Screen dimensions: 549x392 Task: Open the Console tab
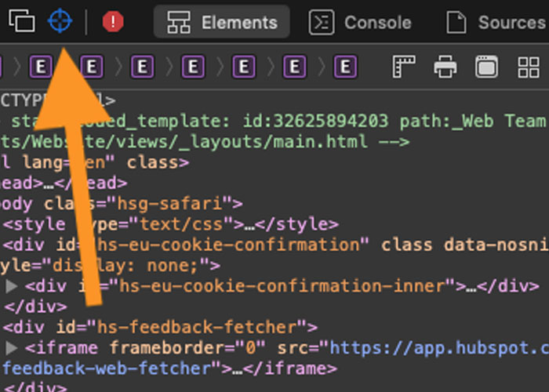pyautogui.click(x=361, y=23)
